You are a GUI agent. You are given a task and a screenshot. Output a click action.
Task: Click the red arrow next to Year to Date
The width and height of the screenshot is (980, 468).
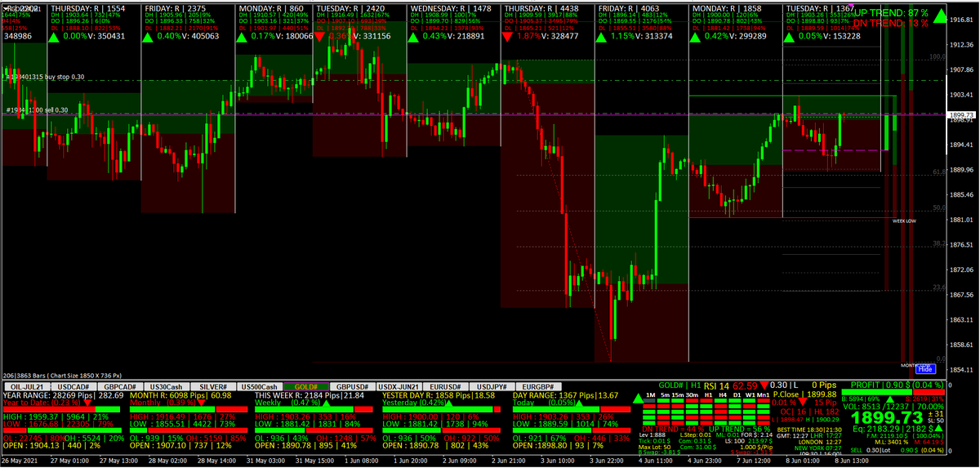point(87,403)
